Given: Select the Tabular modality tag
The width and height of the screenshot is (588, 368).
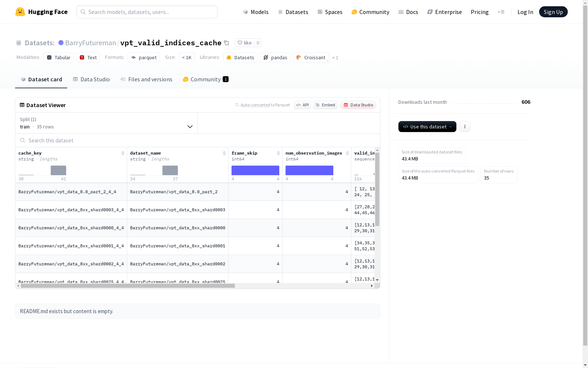Looking at the screenshot, I should click(x=59, y=57).
